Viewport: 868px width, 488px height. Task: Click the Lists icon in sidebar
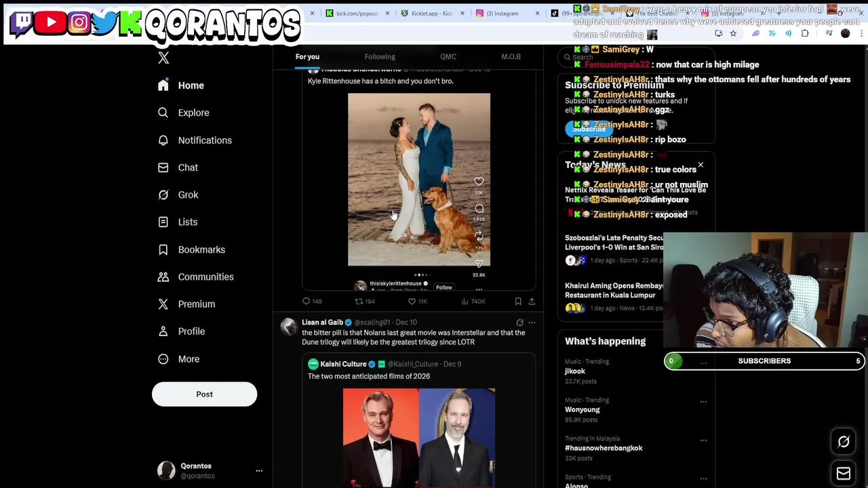pyautogui.click(x=163, y=222)
